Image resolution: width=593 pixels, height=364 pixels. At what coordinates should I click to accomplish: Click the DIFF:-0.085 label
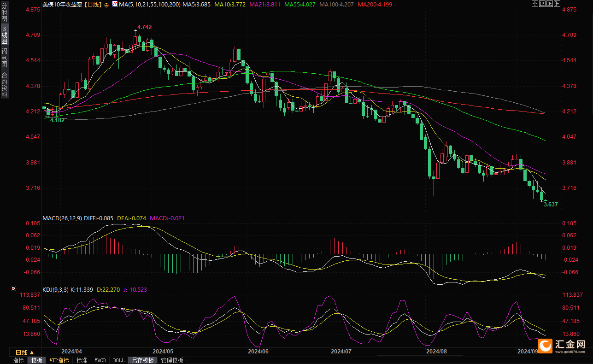tap(99, 218)
